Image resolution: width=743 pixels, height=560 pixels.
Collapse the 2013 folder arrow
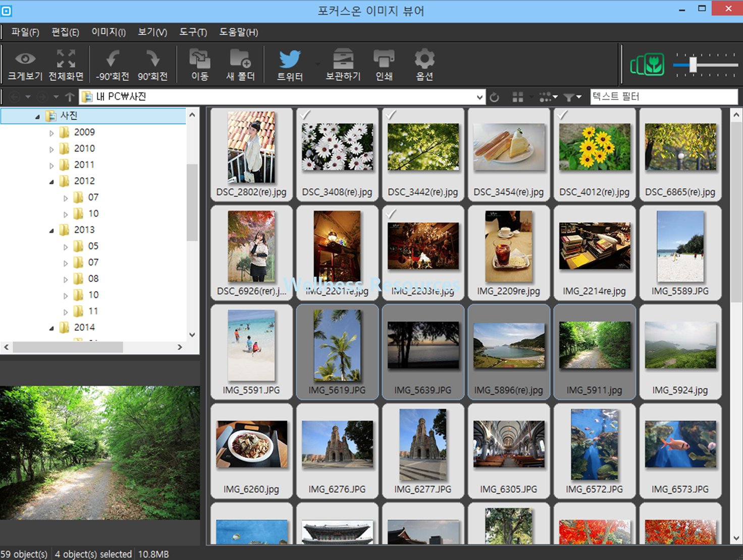pos(51,231)
